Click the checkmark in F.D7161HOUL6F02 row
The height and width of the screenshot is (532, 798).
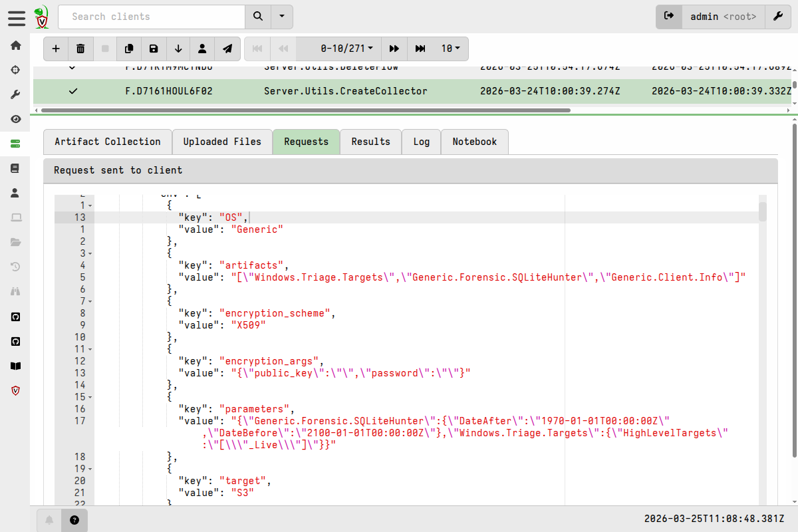73,91
